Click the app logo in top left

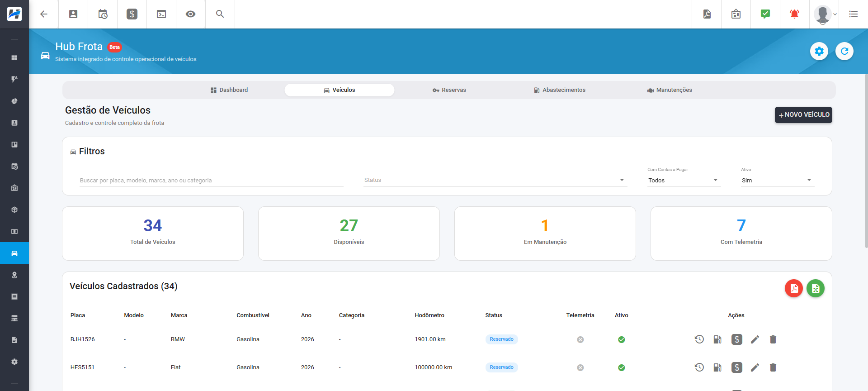pos(14,14)
